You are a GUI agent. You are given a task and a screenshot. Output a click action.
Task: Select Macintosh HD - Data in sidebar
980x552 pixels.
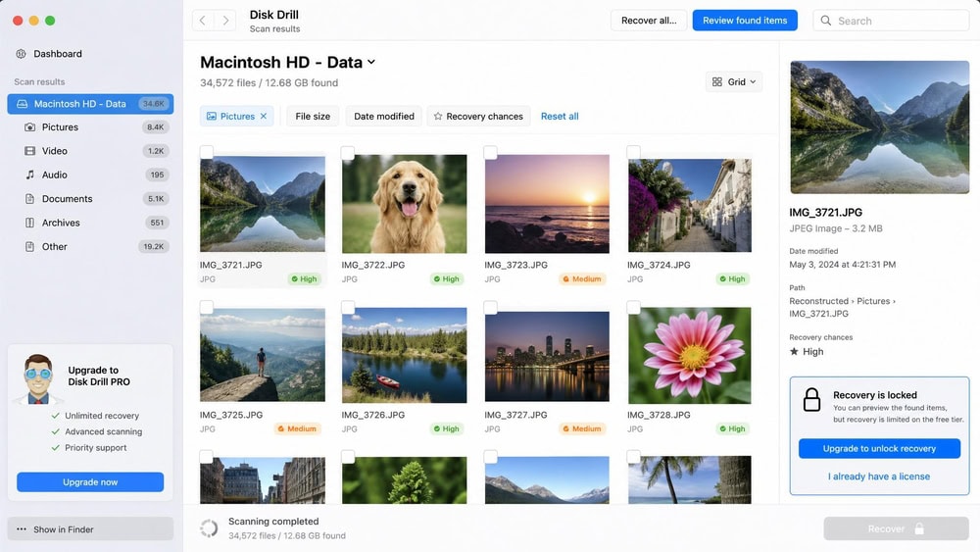90,104
